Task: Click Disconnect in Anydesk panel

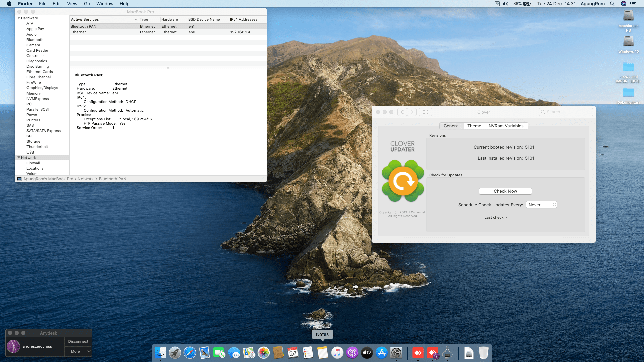Action: [78, 341]
